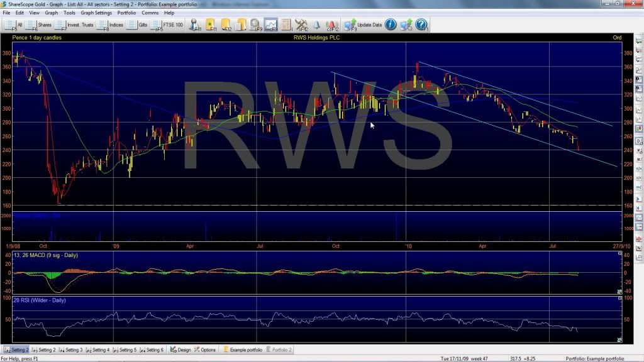
Task: Click the RWS Holdings PLC chart title
Action: [317, 37]
